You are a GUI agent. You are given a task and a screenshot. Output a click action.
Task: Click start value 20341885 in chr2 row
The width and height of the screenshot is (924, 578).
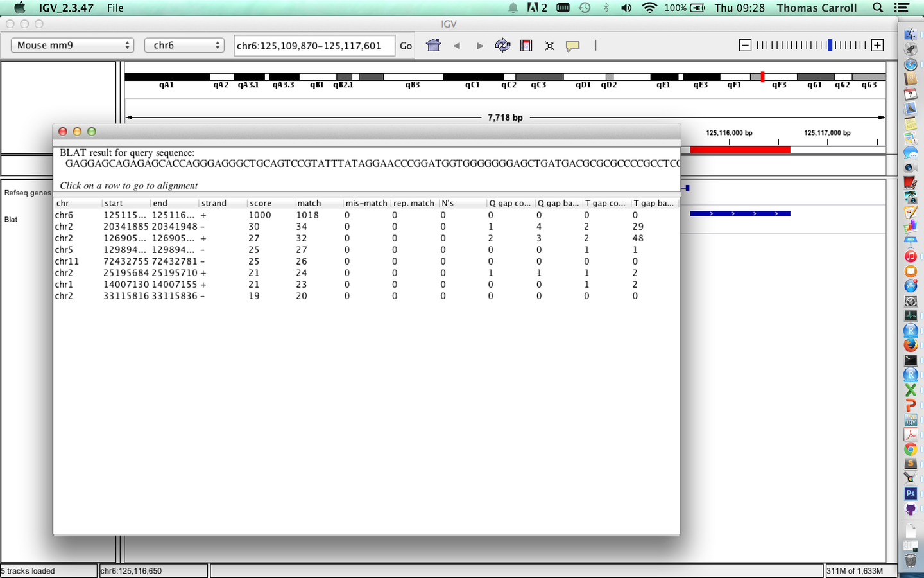(x=126, y=227)
